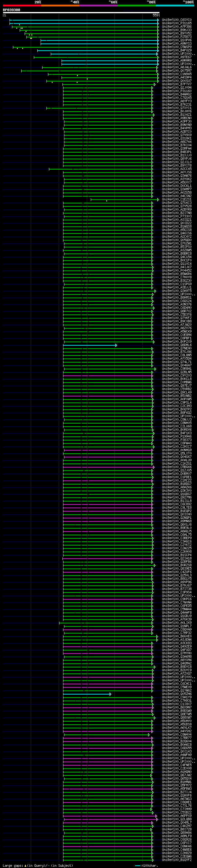Image resolution: width=197 pixels, height=868 pixels.
Task: Open hit UniRef100_A7P386
Action: click(x=177, y=26)
